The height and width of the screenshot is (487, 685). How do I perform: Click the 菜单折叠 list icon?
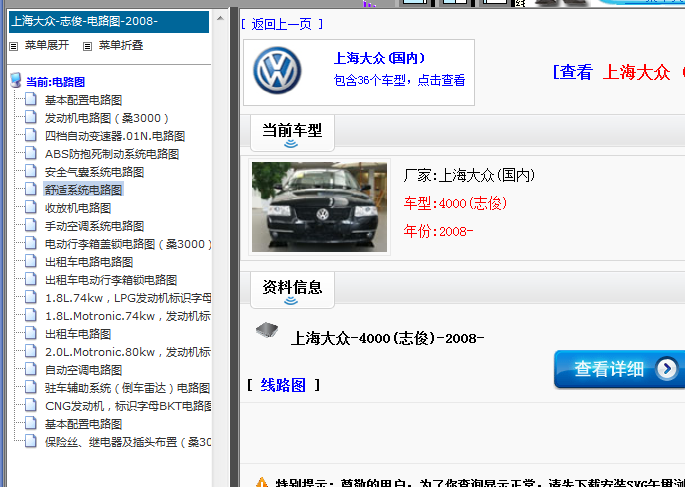point(87,46)
